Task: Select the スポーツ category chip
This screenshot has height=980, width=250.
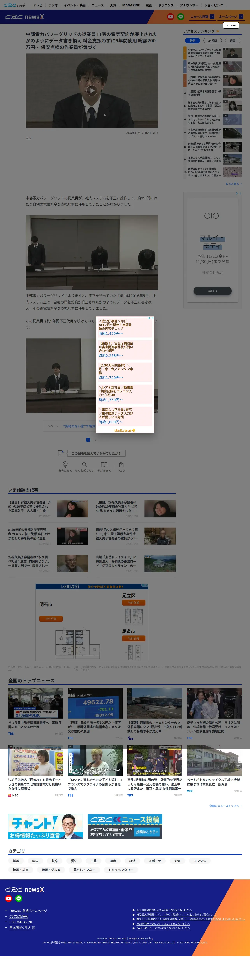Action: [x=155, y=861]
